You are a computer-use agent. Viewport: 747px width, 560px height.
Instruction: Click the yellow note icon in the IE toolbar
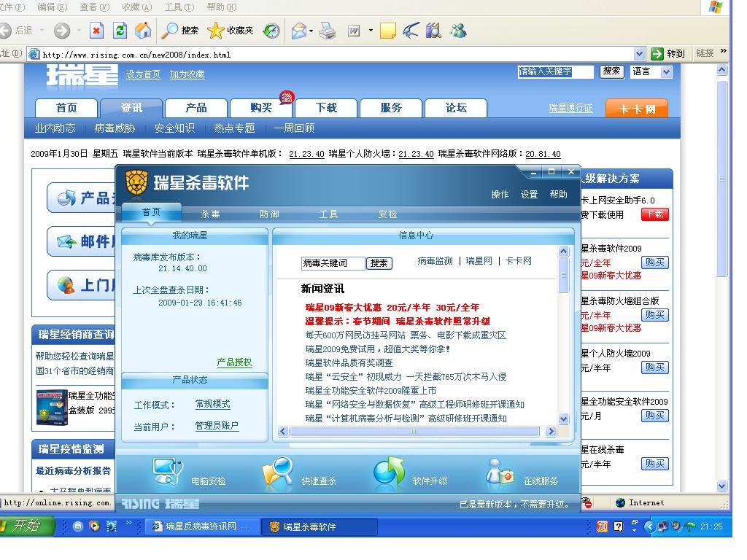[387, 31]
